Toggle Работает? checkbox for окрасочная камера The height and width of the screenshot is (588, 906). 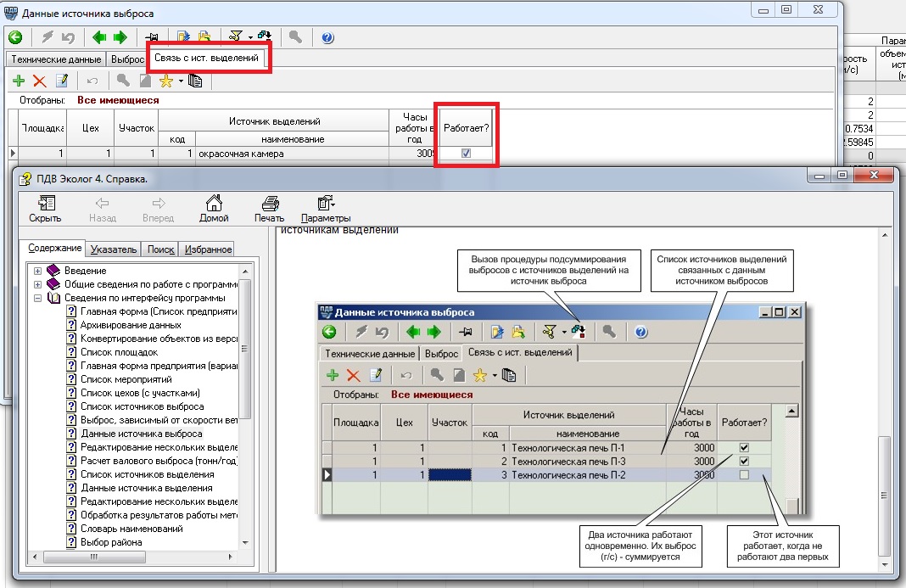[466, 154]
